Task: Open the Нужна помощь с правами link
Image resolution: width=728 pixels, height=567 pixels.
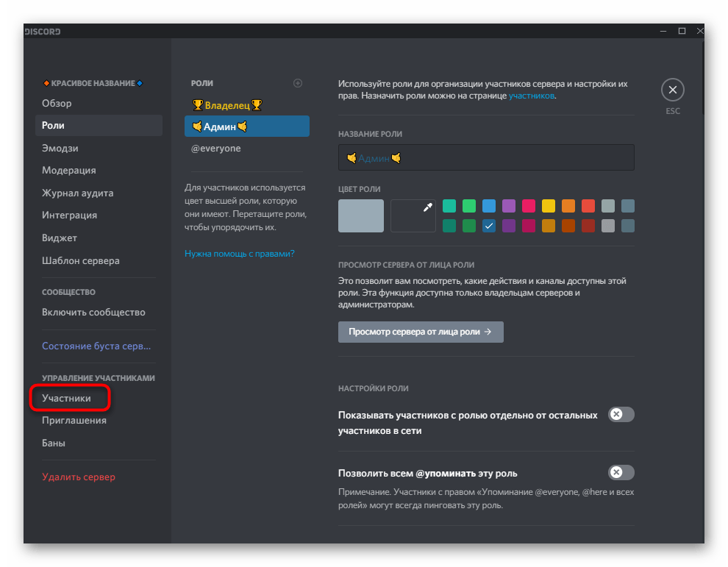Action: tap(239, 253)
